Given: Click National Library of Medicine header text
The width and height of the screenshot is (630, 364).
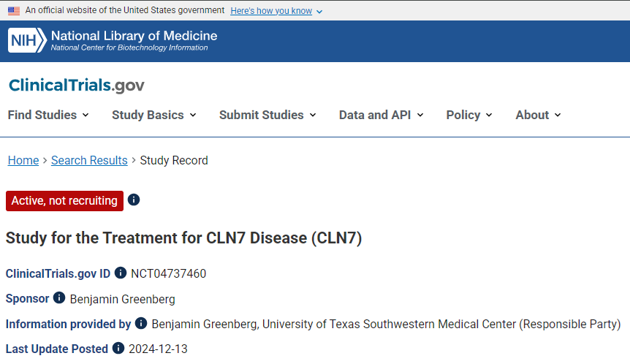Looking at the screenshot, I should point(134,36).
